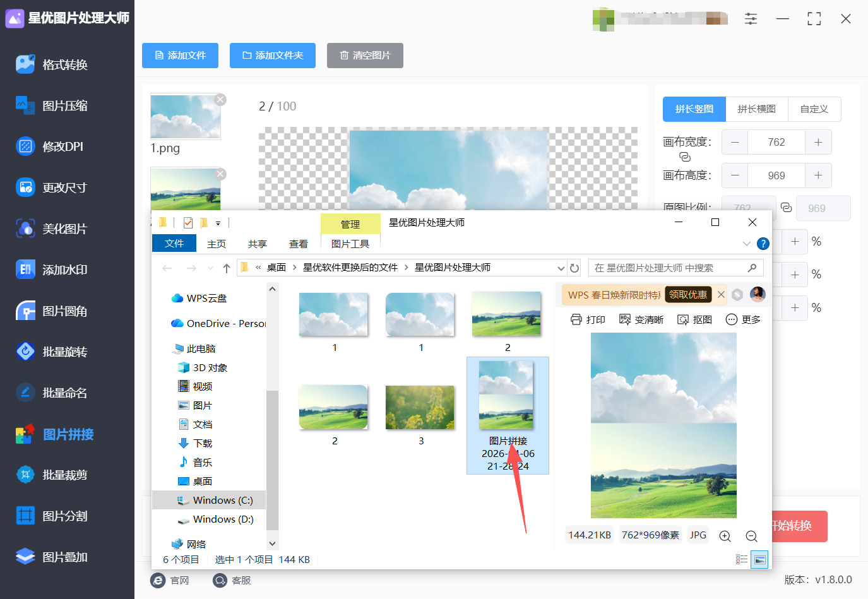Click the properties checkmark in quick access toolbar
The width and height of the screenshot is (868, 599).
coord(188,223)
